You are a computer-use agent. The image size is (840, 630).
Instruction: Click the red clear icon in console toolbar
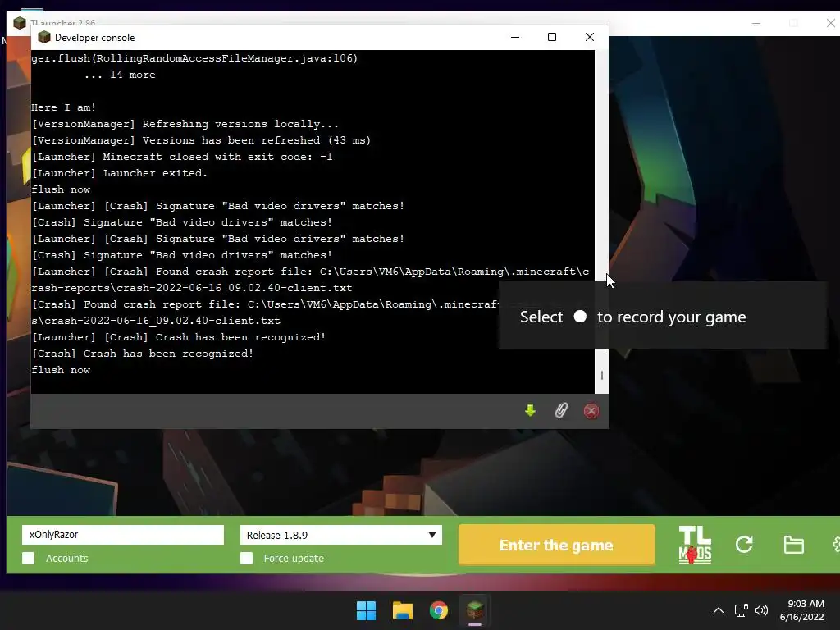click(591, 411)
